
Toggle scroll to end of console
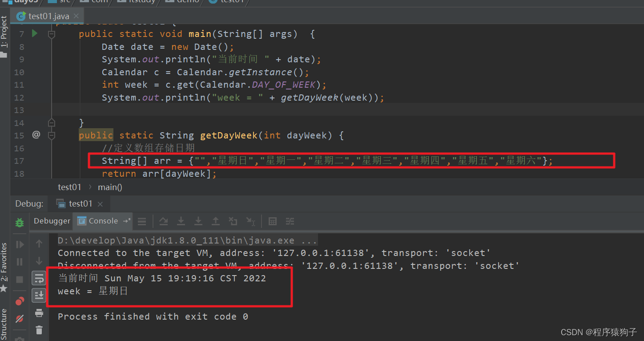coord(39,295)
